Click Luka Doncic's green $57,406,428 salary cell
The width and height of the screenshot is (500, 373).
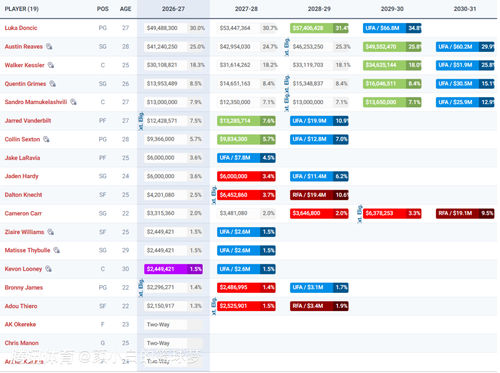pos(319,28)
